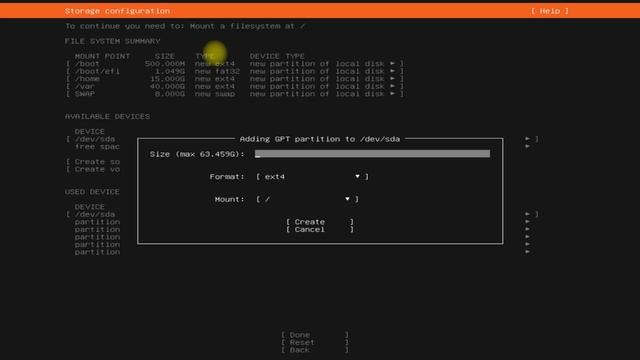Viewport: 640px width, 360px height.
Task: Click the Done button
Action: (x=315, y=335)
